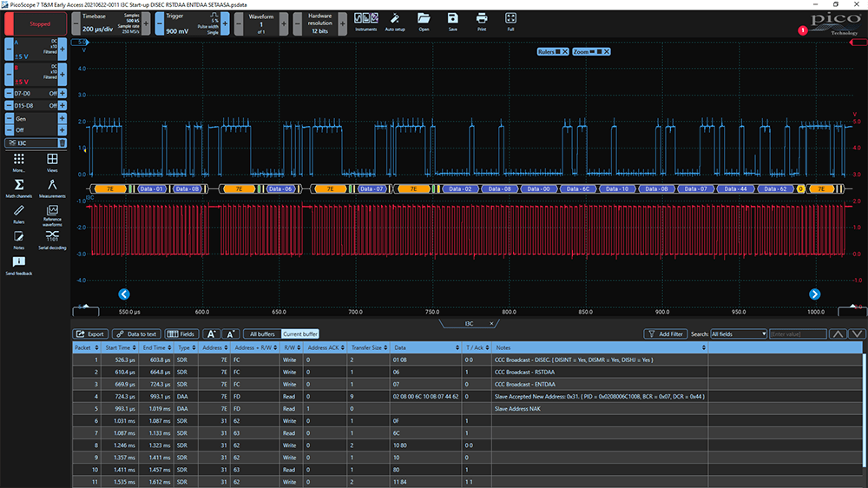Image resolution: width=868 pixels, height=488 pixels.
Task: Close the Rulers legend box
Action: [x=565, y=51]
